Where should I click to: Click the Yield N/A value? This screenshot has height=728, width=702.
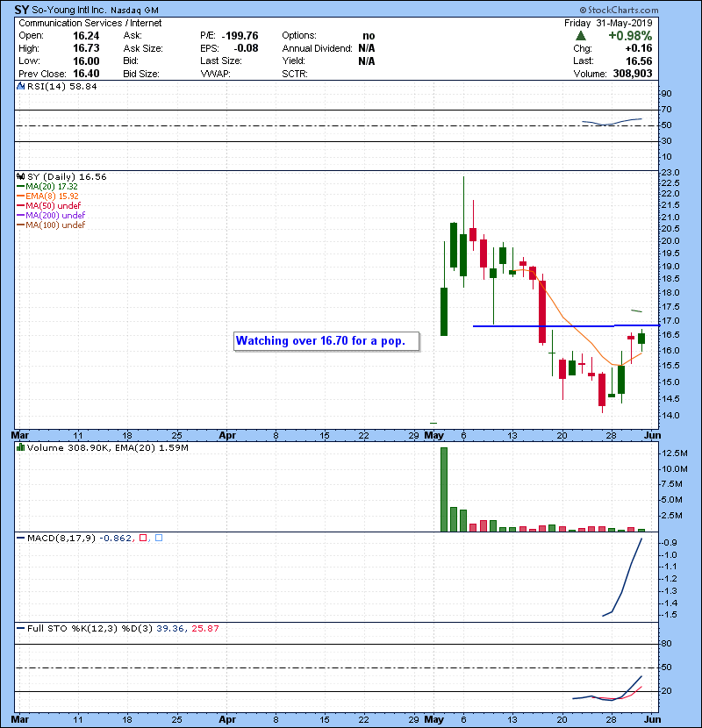coord(367,61)
